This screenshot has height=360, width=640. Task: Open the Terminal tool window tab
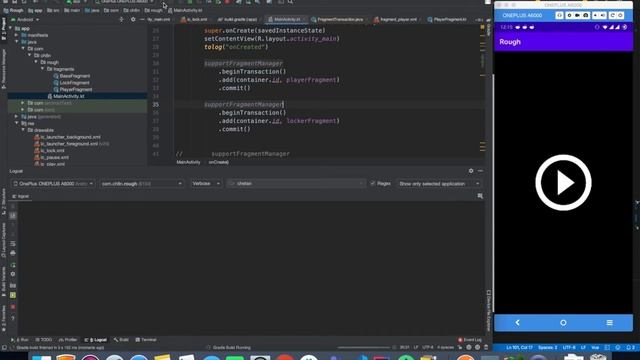(x=146, y=340)
